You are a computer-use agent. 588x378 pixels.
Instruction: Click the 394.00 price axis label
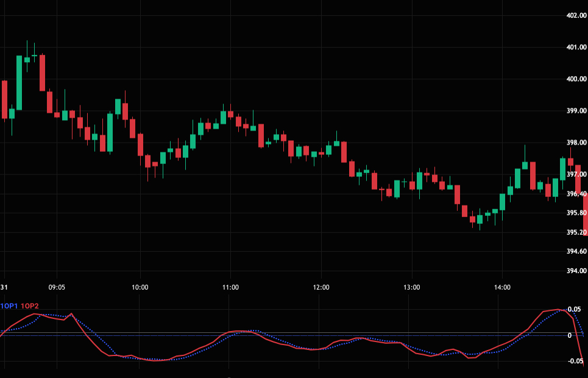576,271
